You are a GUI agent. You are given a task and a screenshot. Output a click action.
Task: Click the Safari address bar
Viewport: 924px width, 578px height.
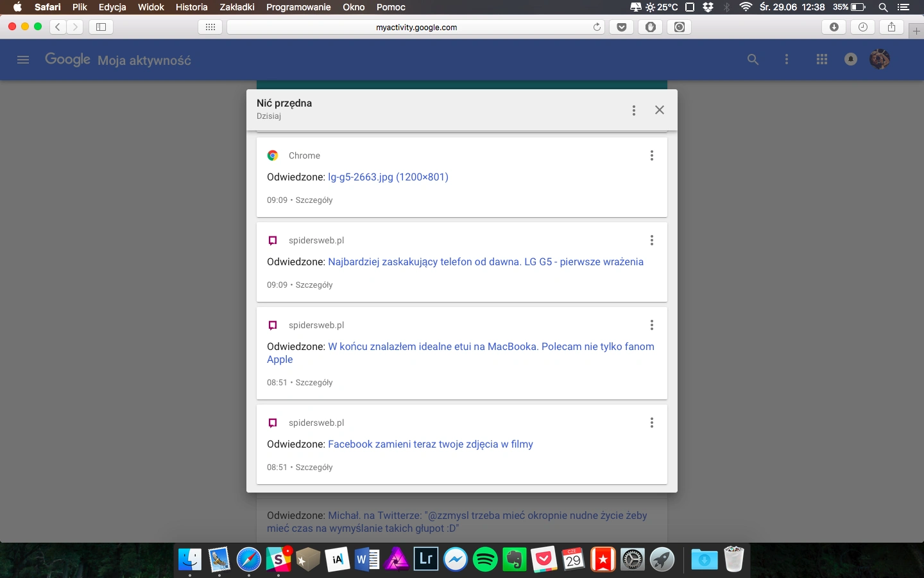click(416, 27)
